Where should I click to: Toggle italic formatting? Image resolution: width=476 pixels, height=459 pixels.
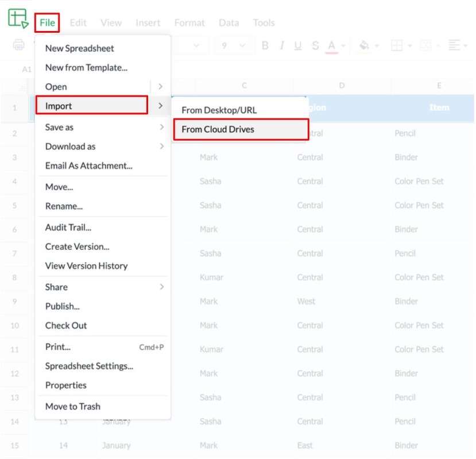pos(281,46)
